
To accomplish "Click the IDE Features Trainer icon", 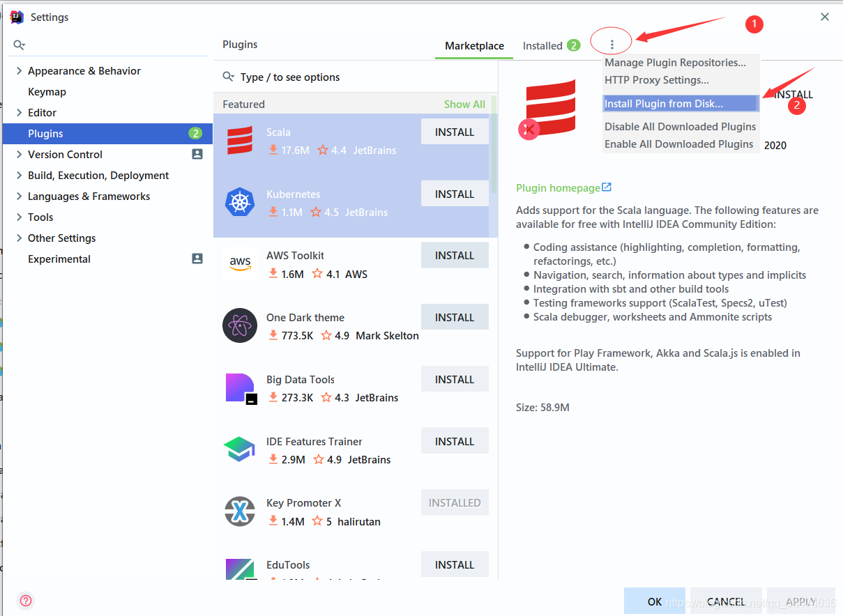I will coord(240,449).
